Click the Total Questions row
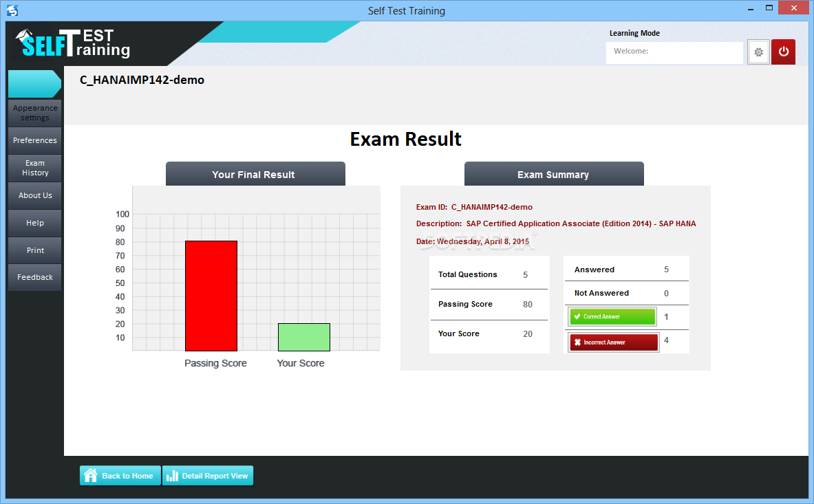The width and height of the screenshot is (814, 504). click(x=489, y=274)
